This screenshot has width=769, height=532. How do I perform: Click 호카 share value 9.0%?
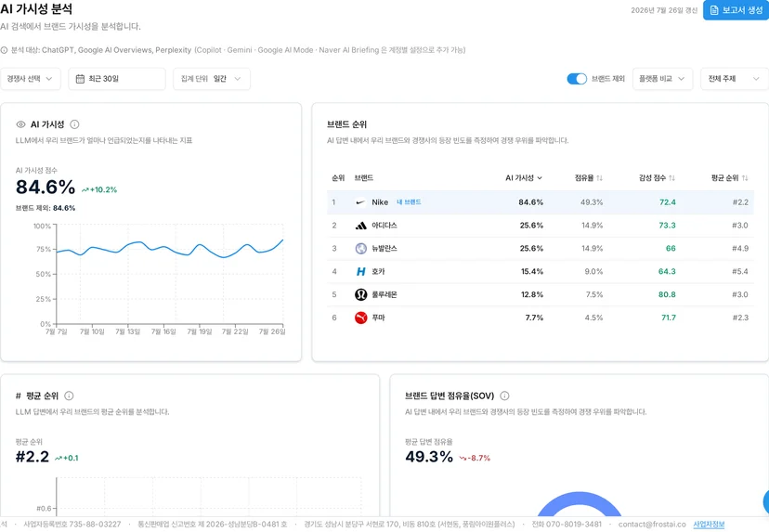(x=593, y=272)
